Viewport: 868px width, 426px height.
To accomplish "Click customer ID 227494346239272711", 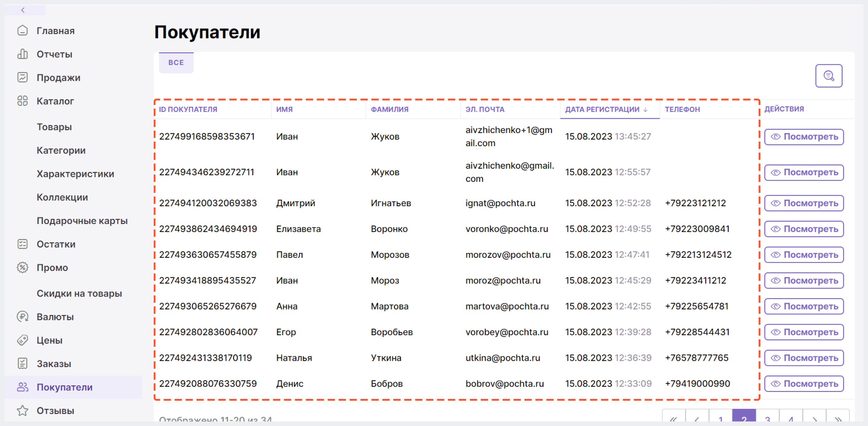I will point(206,172).
